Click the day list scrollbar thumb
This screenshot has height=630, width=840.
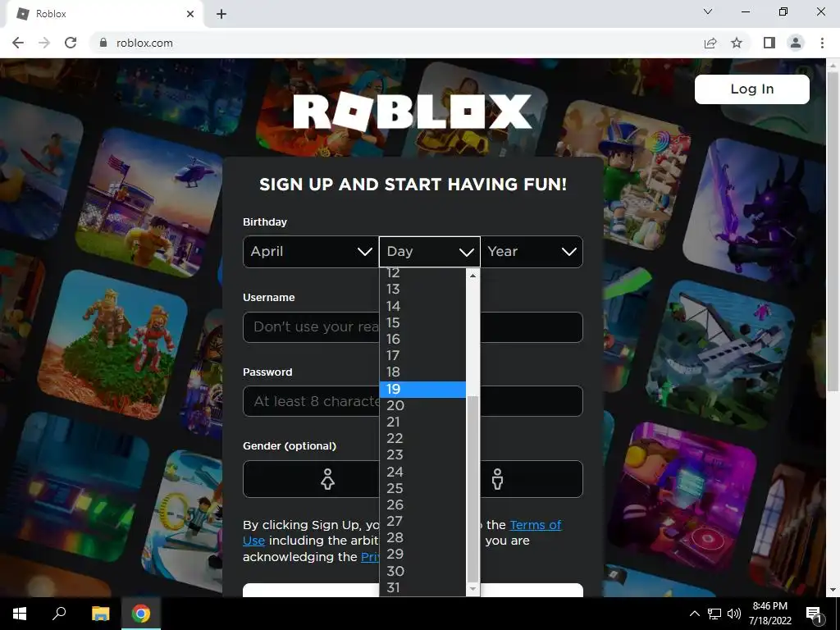point(472,489)
